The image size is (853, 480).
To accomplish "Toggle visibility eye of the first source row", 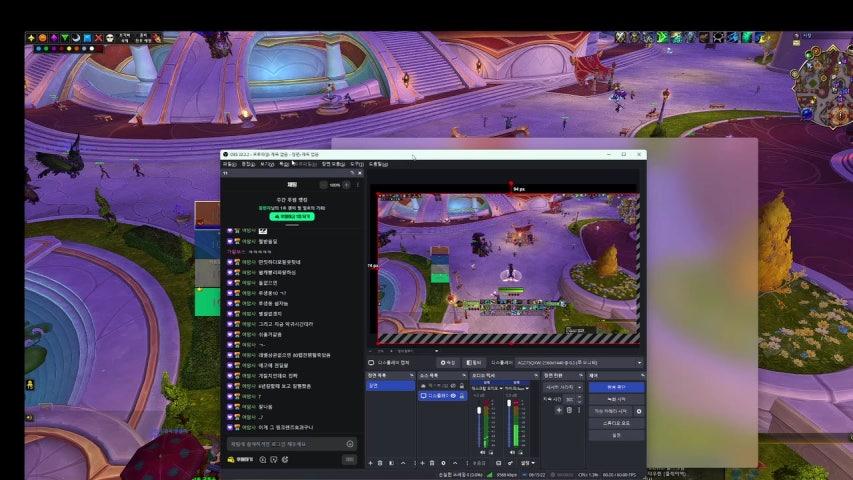I will [x=453, y=386].
